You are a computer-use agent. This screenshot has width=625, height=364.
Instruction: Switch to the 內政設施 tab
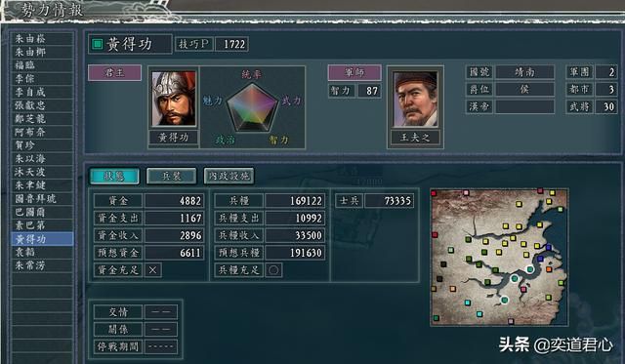pyautogui.click(x=229, y=176)
